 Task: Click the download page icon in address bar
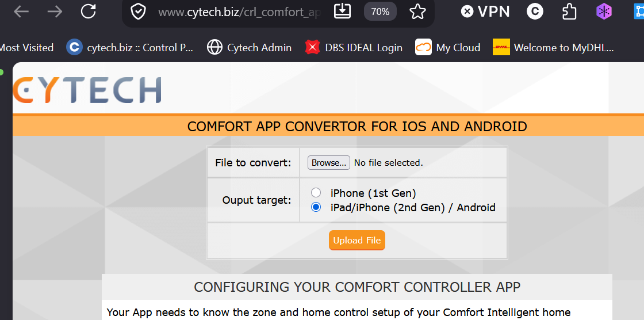click(342, 11)
